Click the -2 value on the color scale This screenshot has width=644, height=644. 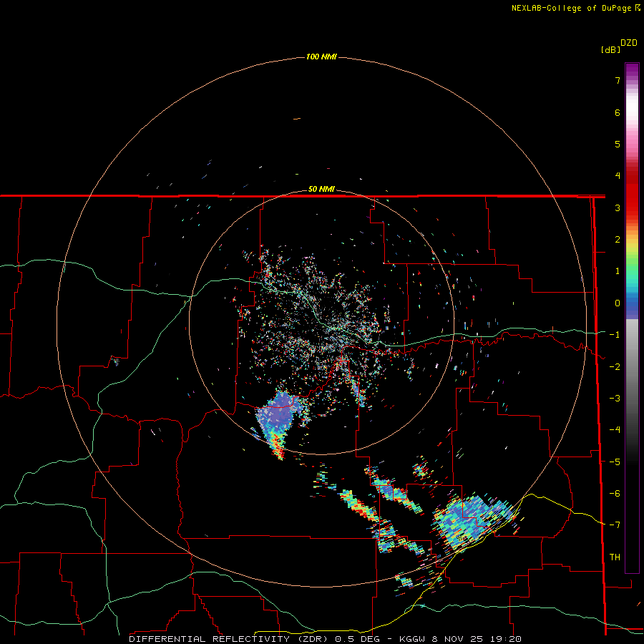(615, 367)
